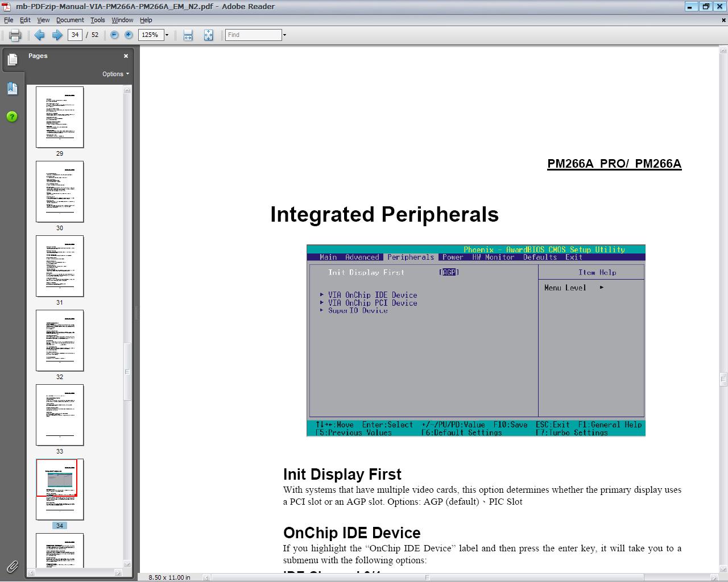The height and width of the screenshot is (582, 728).
Task: Open the Find options dropdown arrow
Action: click(x=284, y=35)
